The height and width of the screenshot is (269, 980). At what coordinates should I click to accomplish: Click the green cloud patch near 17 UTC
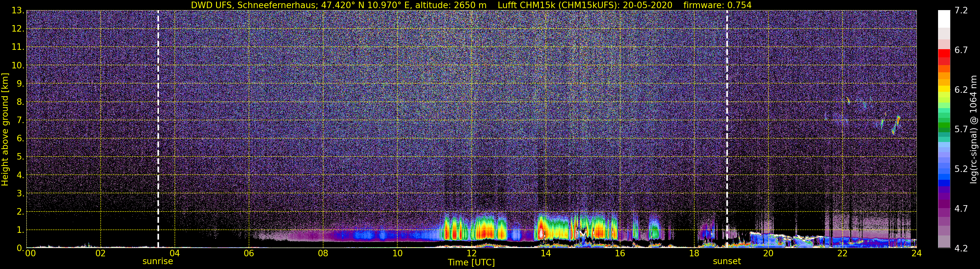(655, 230)
